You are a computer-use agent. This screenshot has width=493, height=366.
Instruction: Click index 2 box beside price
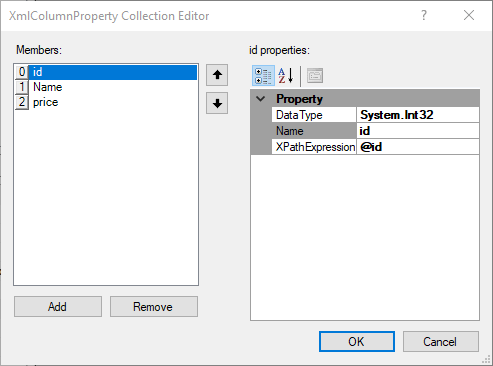coord(22,102)
